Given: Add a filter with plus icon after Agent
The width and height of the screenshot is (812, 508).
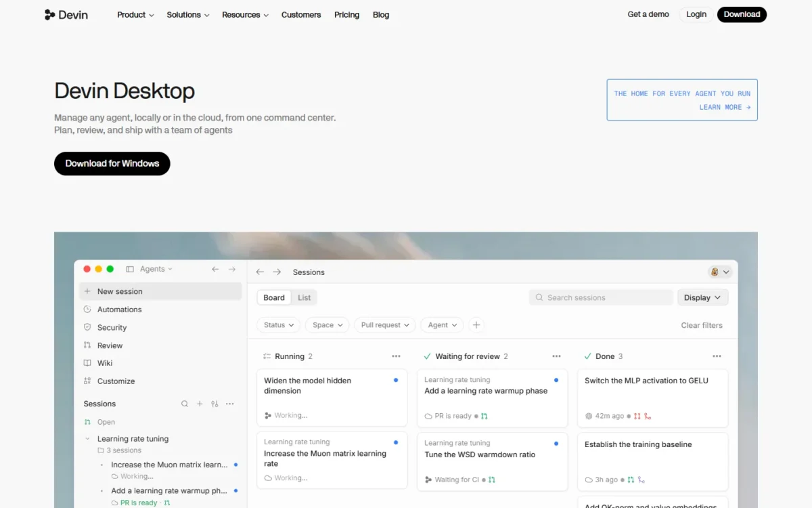Looking at the screenshot, I should (476, 325).
